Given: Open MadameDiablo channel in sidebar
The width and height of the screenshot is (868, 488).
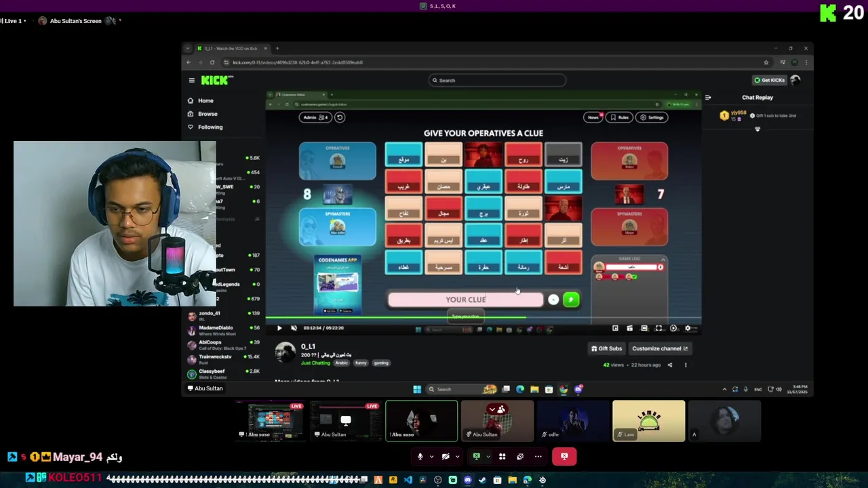Looking at the screenshot, I should 224,329.
